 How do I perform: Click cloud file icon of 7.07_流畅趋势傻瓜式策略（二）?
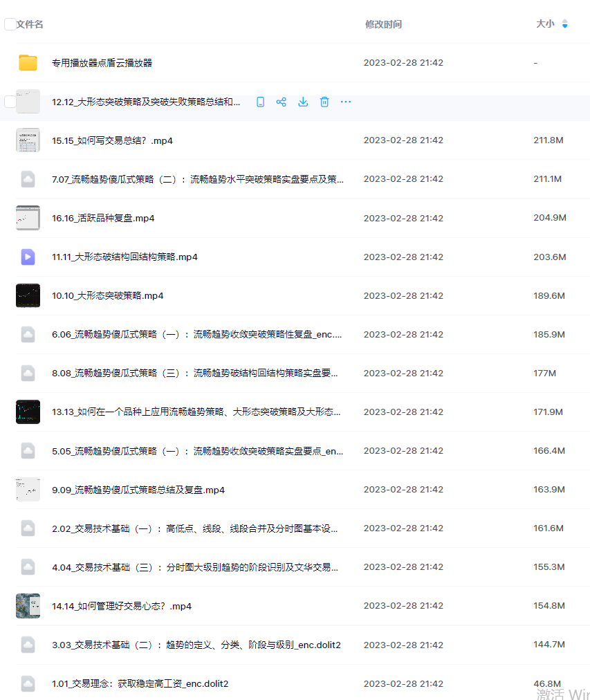point(28,179)
